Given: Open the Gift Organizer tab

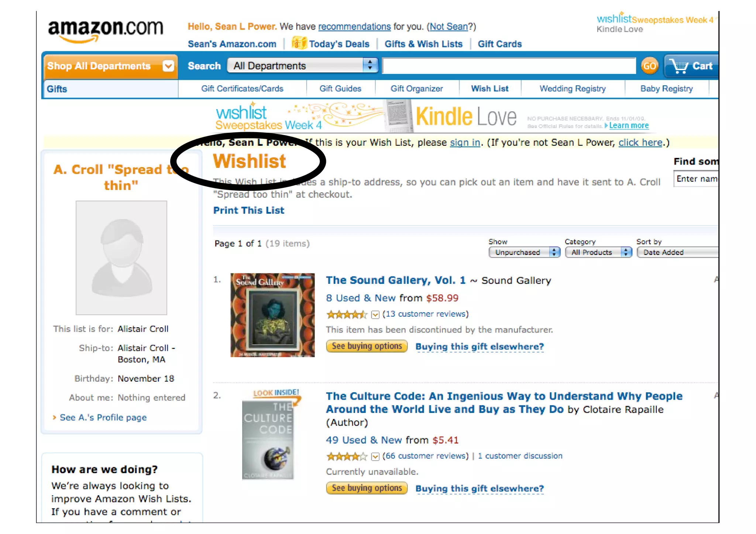Looking at the screenshot, I should click(417, 89).
